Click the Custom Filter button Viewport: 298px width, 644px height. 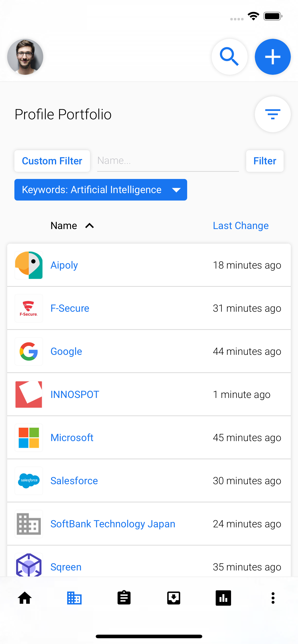[x=52, y=161]
